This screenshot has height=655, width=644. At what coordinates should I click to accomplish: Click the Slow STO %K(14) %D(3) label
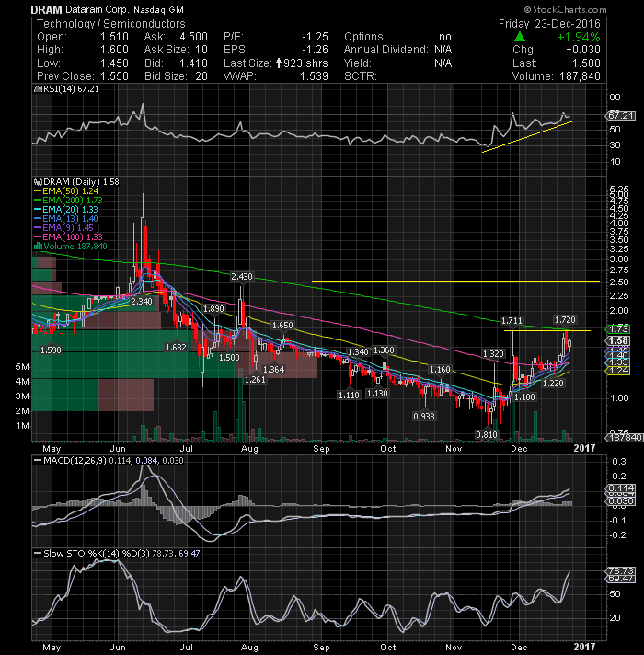pyautogui.click(x=97, y=554)
